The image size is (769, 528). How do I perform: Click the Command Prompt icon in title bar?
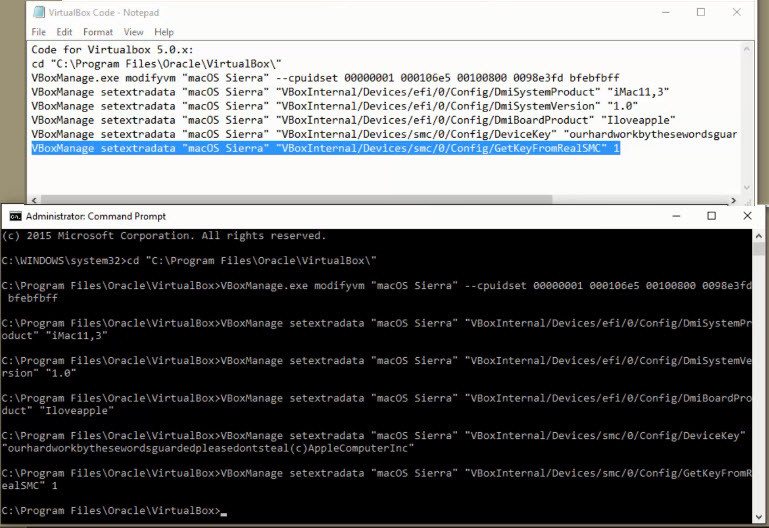click(15, 216)
